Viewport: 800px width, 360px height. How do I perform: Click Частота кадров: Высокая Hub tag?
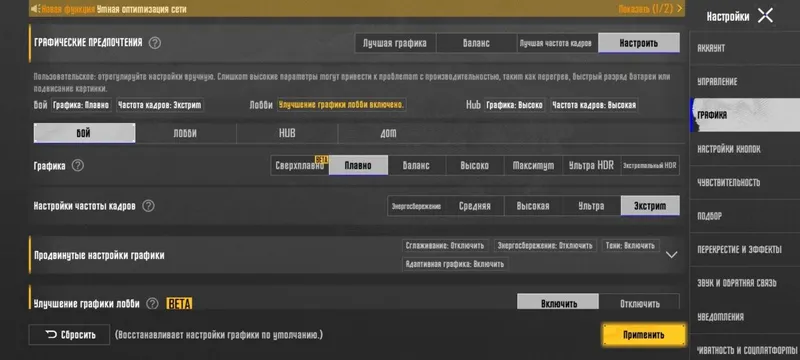coord(594,105)
